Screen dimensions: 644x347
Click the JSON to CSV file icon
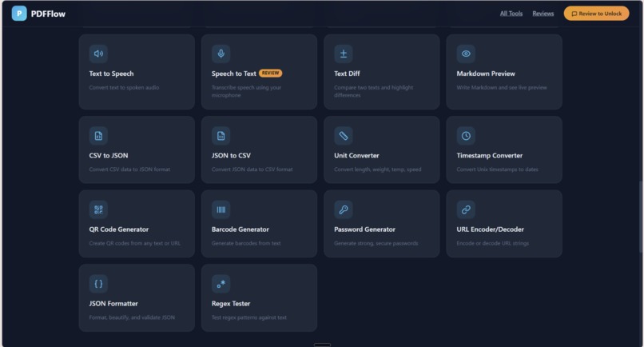tap(221, 136)
